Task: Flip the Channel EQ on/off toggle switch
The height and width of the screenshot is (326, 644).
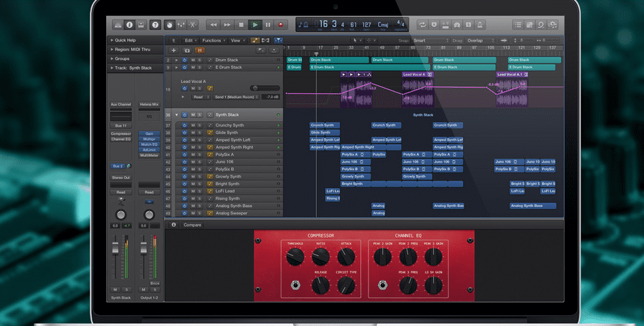Action: pyautogui.click(x=382, y=285)
